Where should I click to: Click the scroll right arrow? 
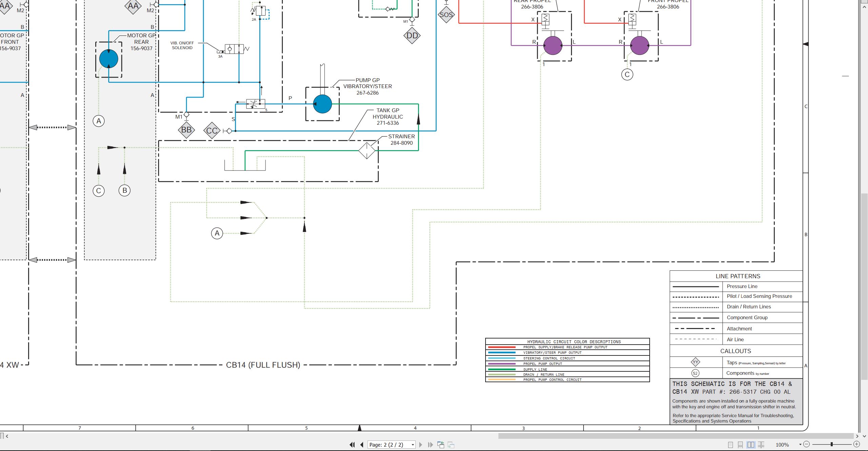click(x=857, y=436)
